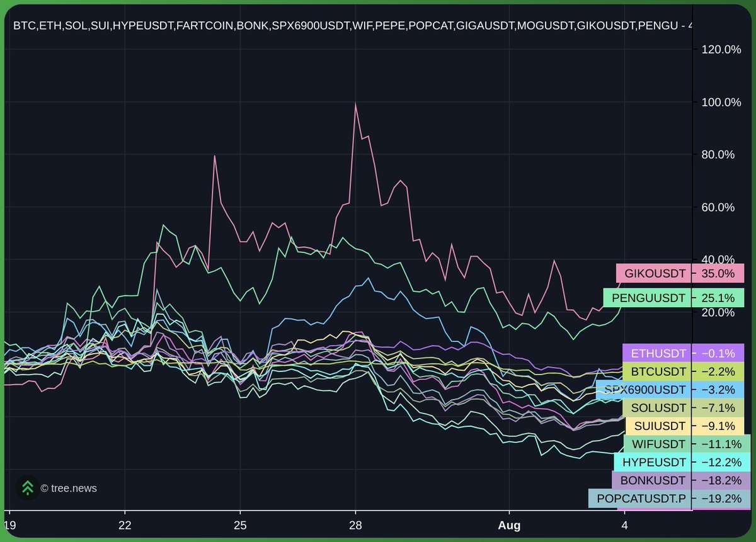Click the green tree.news arrow logo
The height and width of the screenshot is (542, 756).
[x=27, y=488]
